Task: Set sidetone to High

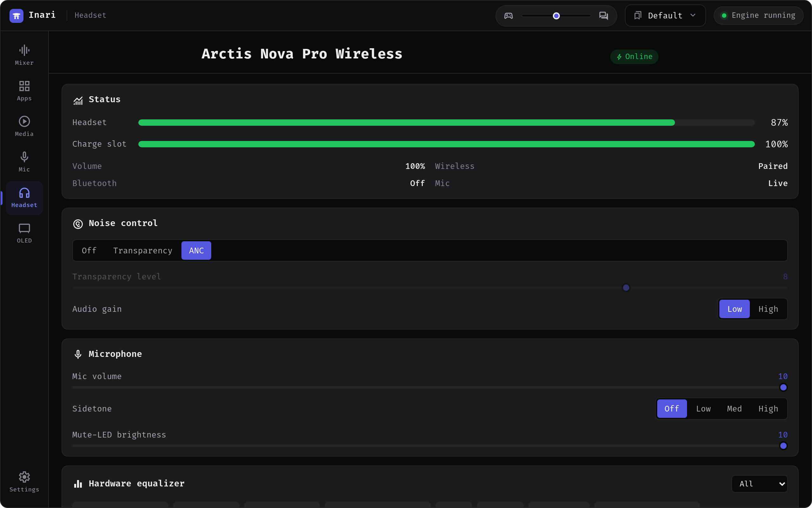Action: point(768,409)
